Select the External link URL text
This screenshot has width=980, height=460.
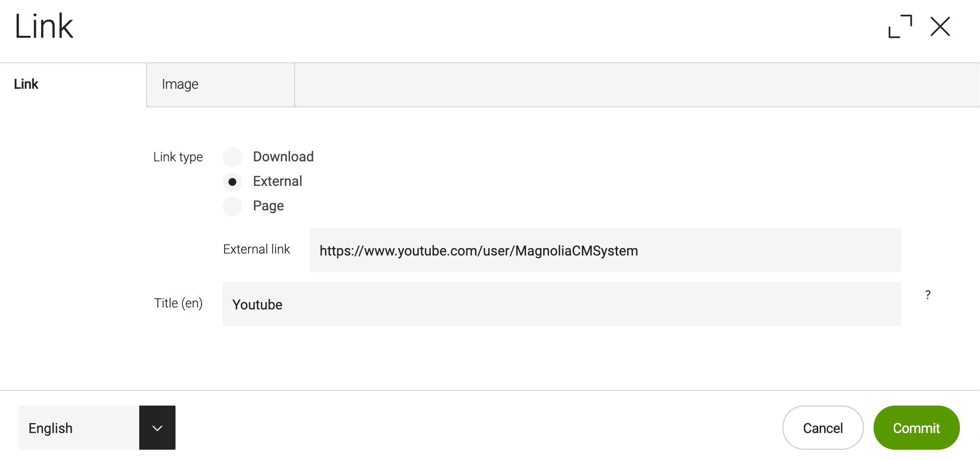tap(478, 251)
